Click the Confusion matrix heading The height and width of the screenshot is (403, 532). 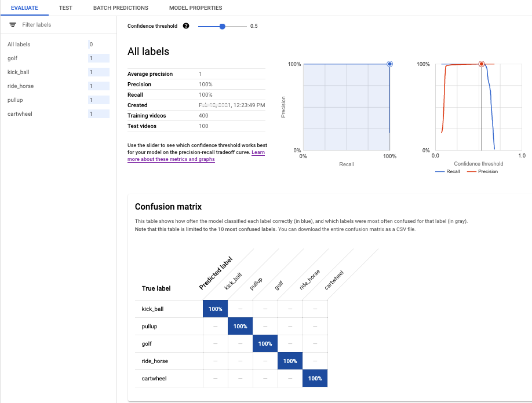click(168, 207)
